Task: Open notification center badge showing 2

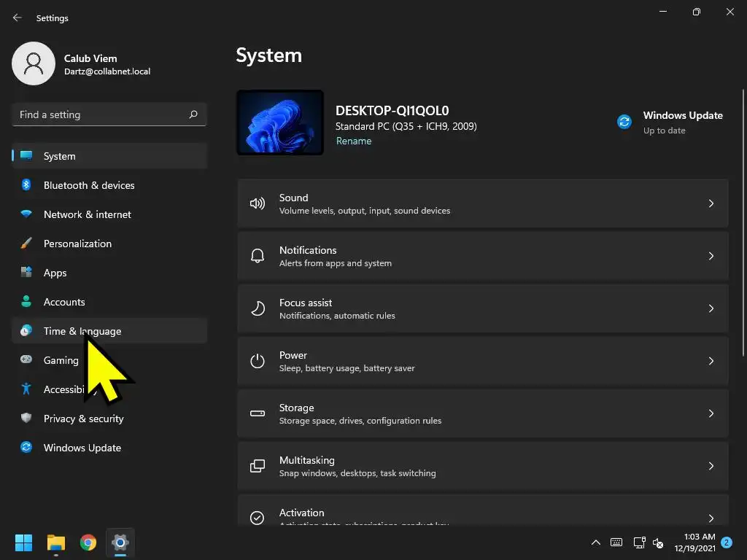Action: (727, 542)
